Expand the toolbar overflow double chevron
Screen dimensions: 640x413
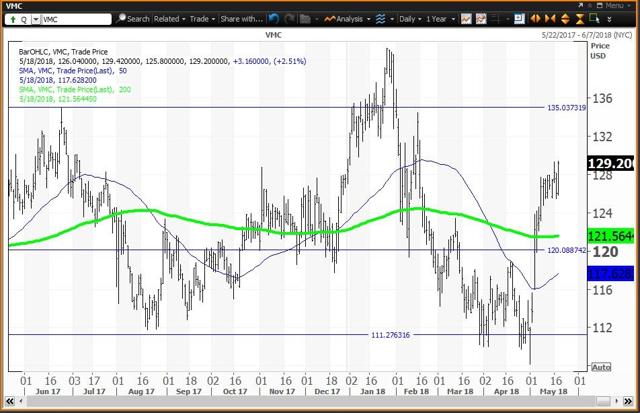[609, 19]
